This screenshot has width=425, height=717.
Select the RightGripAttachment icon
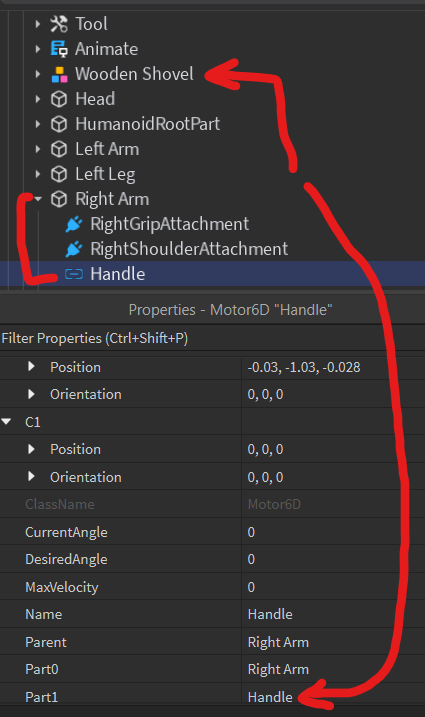tap(74, 224)
